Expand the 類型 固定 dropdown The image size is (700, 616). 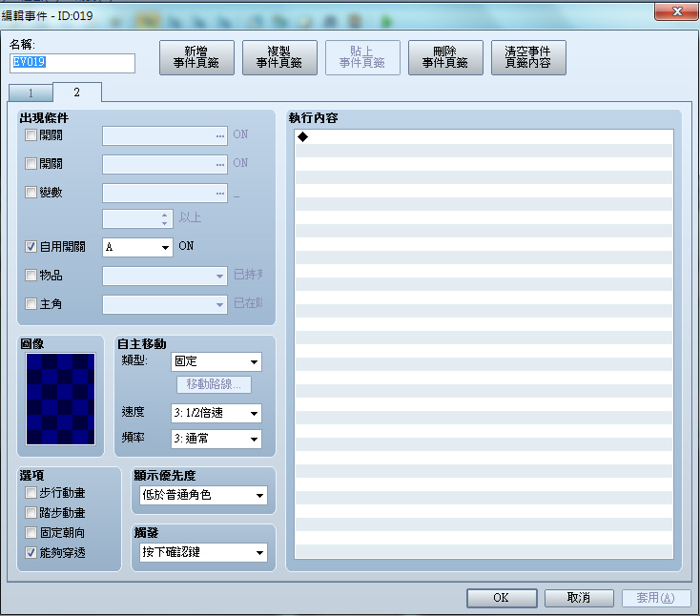(216, 361)
